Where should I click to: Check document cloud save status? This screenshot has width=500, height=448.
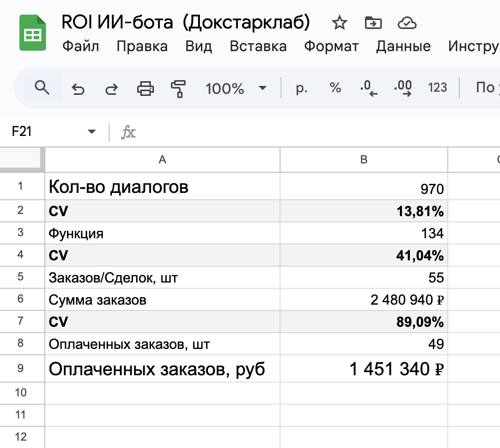(407, 23)
